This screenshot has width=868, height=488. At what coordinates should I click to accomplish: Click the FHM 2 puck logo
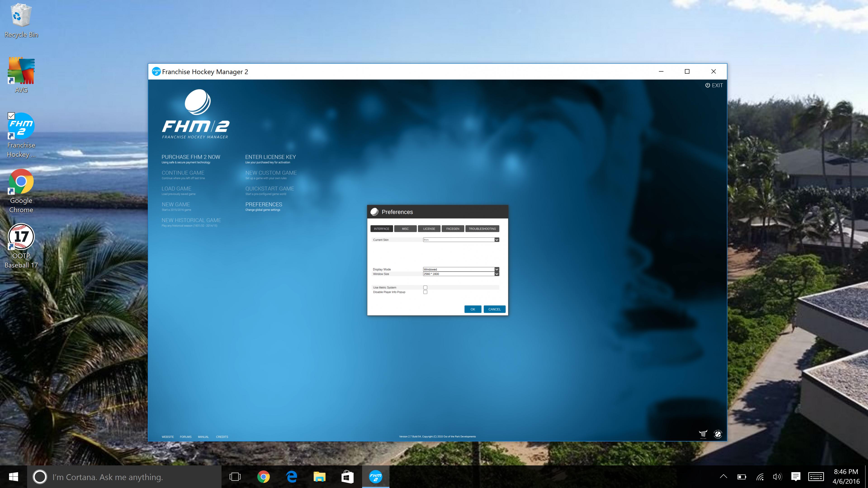tap(197, 102)
